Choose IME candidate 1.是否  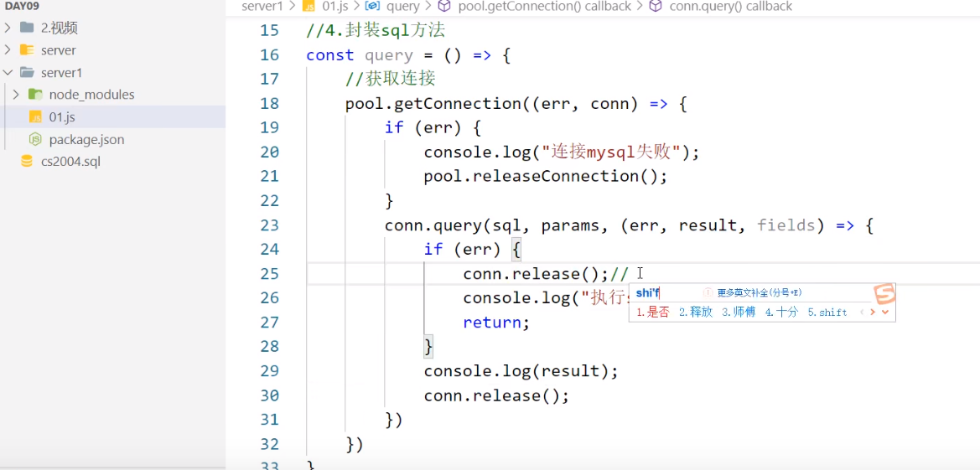click(x=652, y=312)
